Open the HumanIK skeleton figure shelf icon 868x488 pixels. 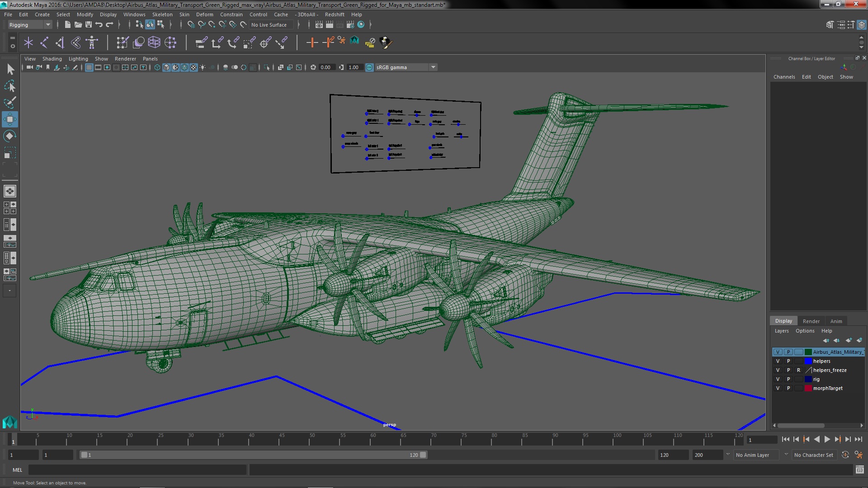(92, 42)
